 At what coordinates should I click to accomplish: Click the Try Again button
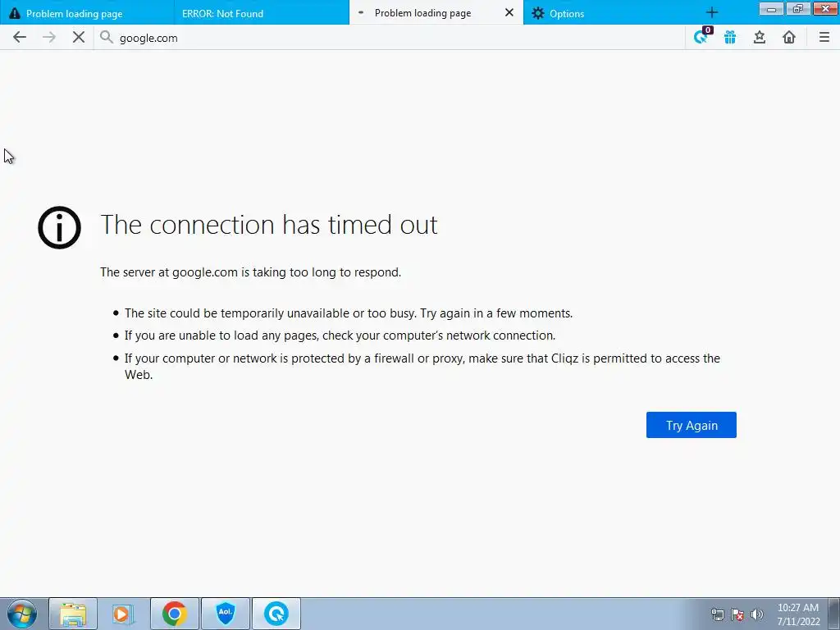[691, 425]
